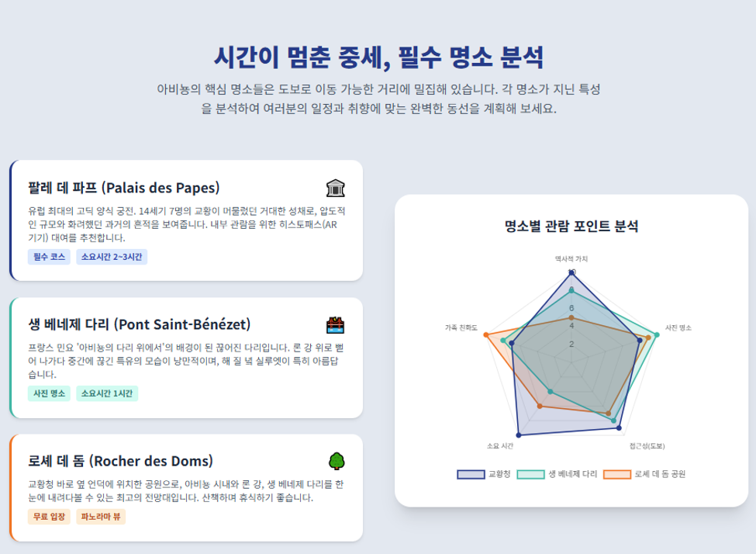Viewport: 756px width, 554px height.
Task: Click the bridge icon on Pont Saint-Bénézet card
Action: pyautogui.click(x=335, y=325)
